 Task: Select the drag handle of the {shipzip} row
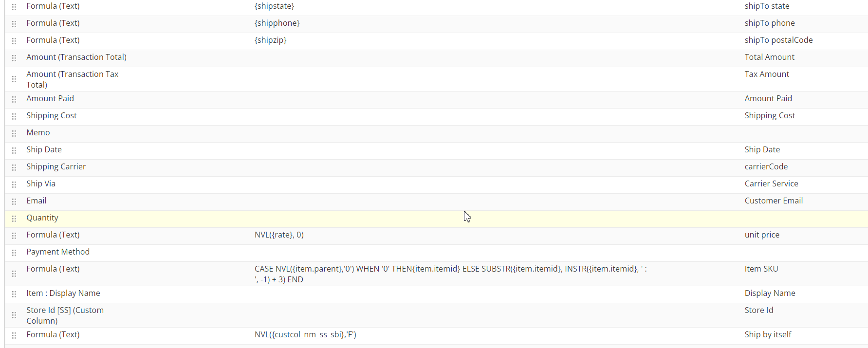click(14, 41)
